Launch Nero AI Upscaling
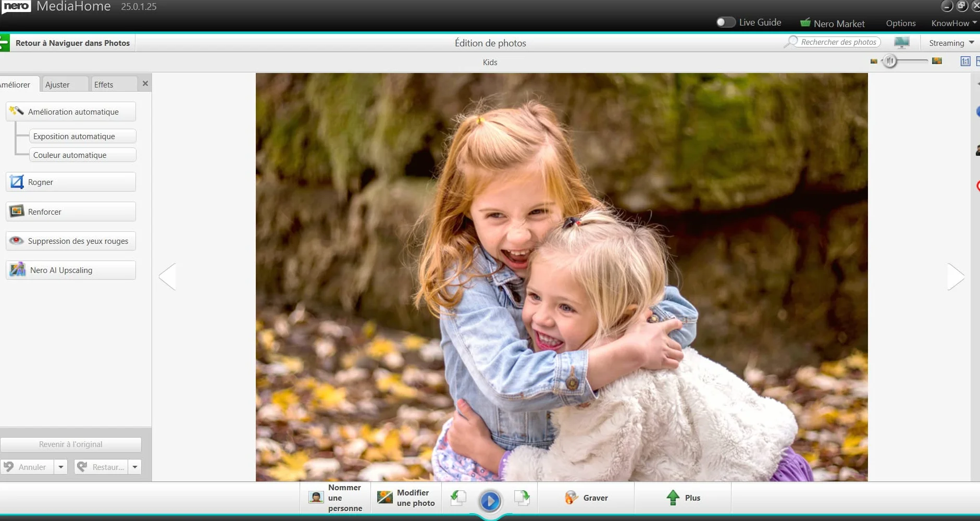The image size is (980, 521). tap(71, 270)
